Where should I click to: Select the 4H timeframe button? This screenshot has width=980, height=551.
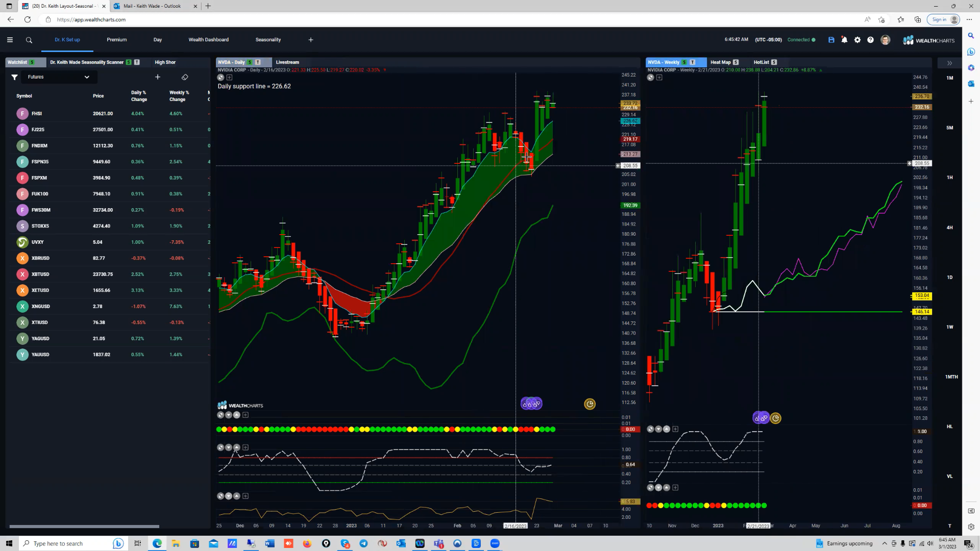point(950,228)
